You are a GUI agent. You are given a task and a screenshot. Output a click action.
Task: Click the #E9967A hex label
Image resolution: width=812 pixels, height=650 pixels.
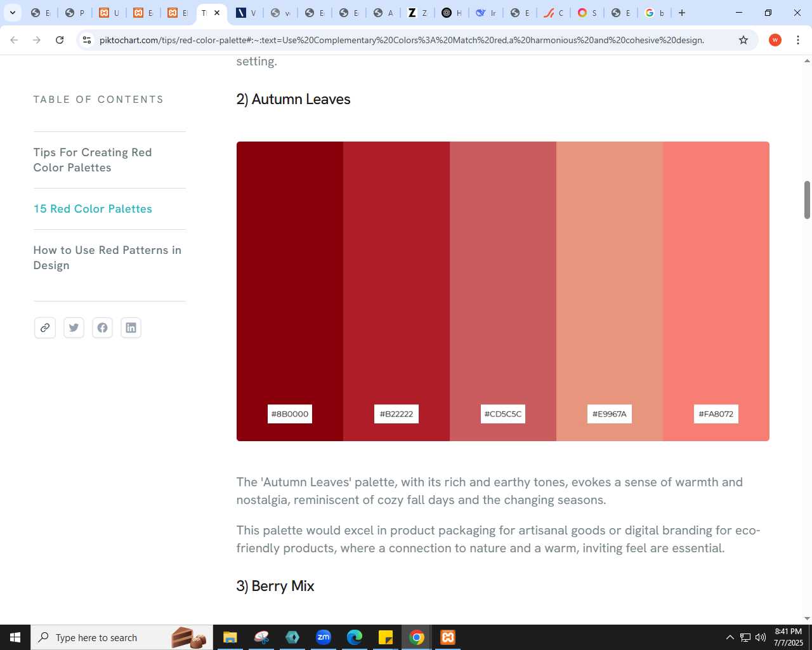(610, 414)
